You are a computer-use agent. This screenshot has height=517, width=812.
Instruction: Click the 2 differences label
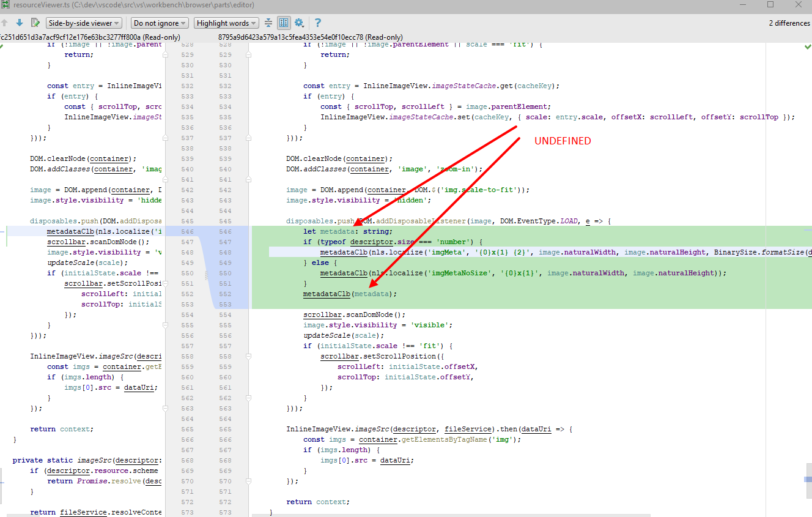click(x=789, y=23)
